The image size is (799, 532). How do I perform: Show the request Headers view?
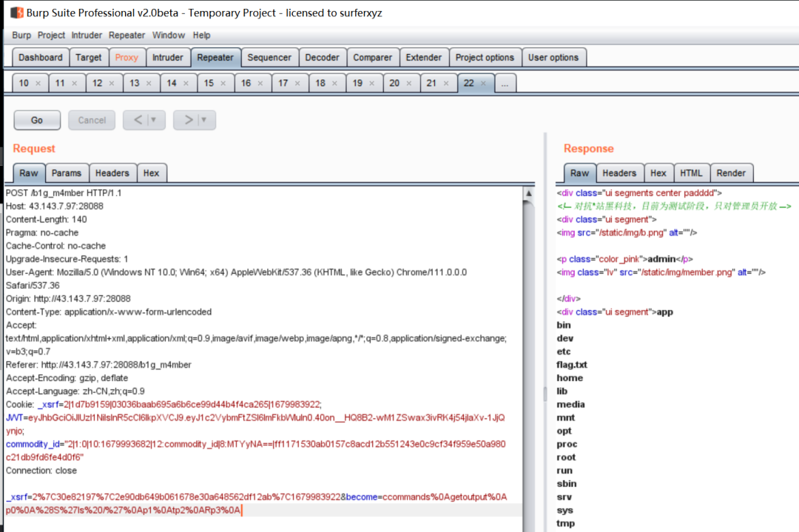pyautogui.click(x=112, y=173)
